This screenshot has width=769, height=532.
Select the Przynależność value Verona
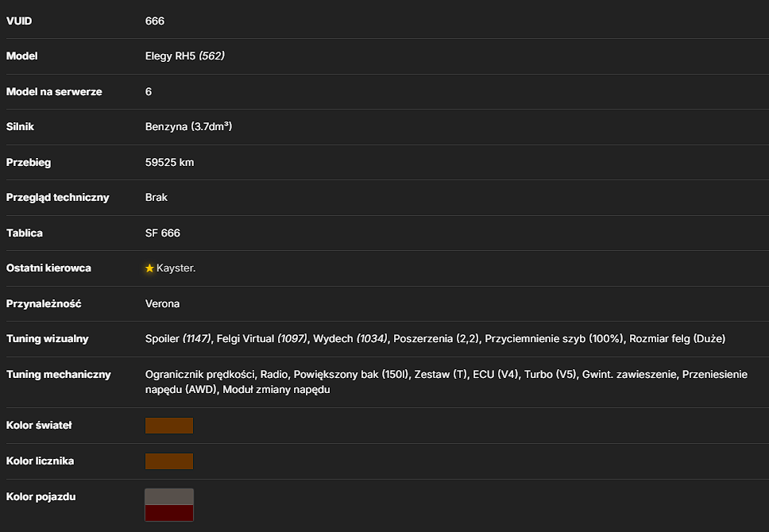(162, 303)
